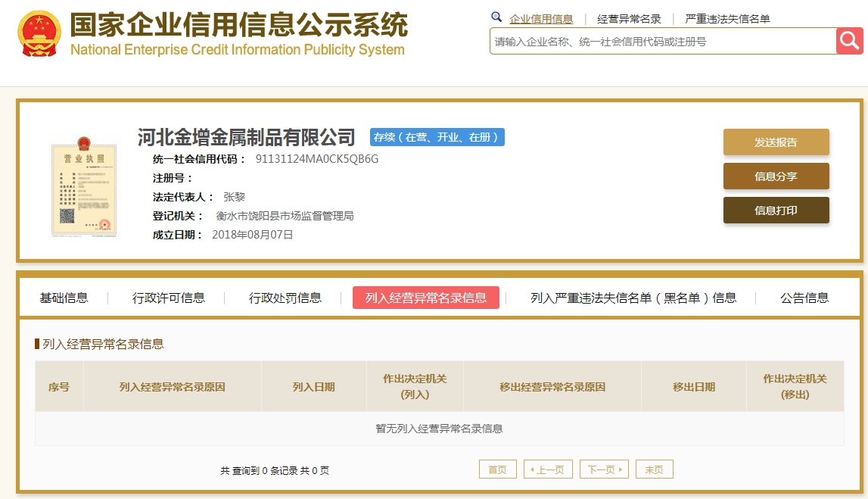Jump to 末页 in pagination
The image size is (868, 499).
click(x=655, y=469)
